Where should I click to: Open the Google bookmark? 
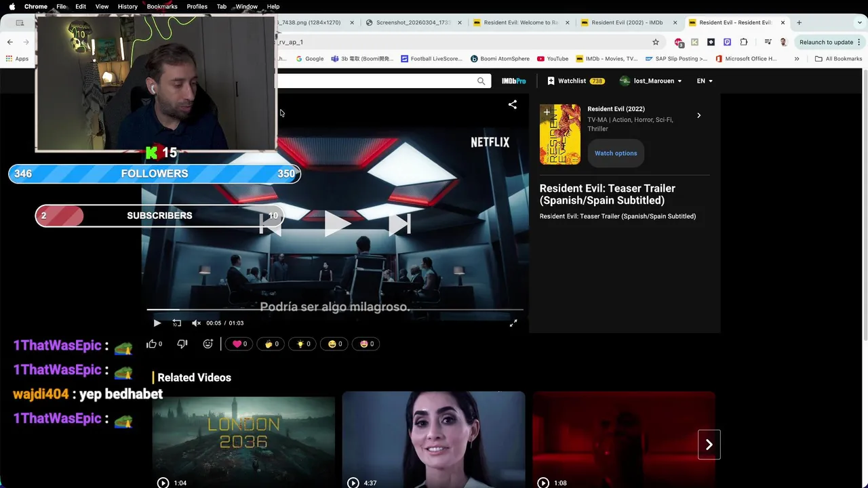(309, 59)
